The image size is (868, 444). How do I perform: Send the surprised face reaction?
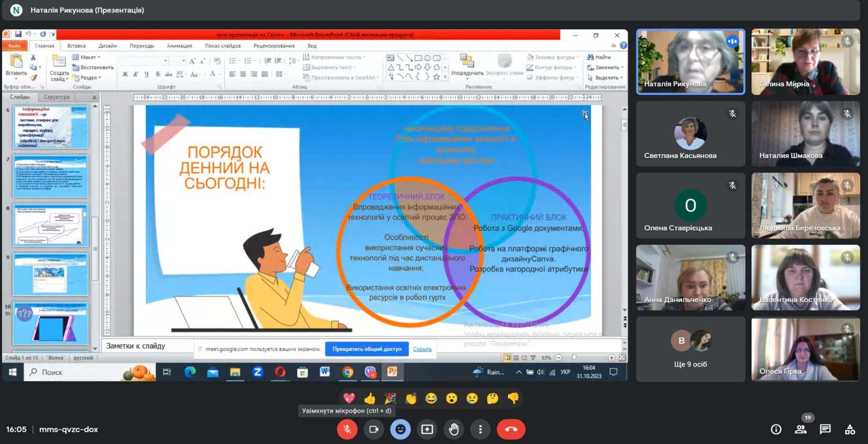pos(451,398)
